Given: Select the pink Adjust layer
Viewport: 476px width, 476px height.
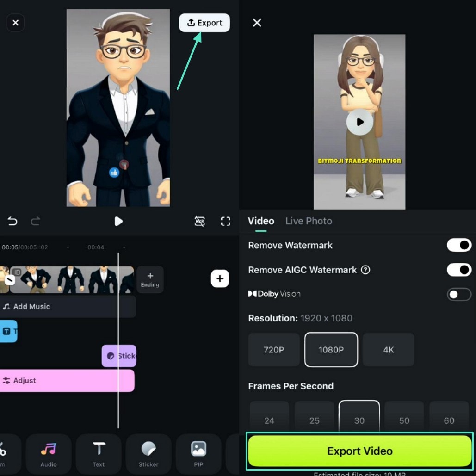Looking at the screenshot, I should [67, 380].
